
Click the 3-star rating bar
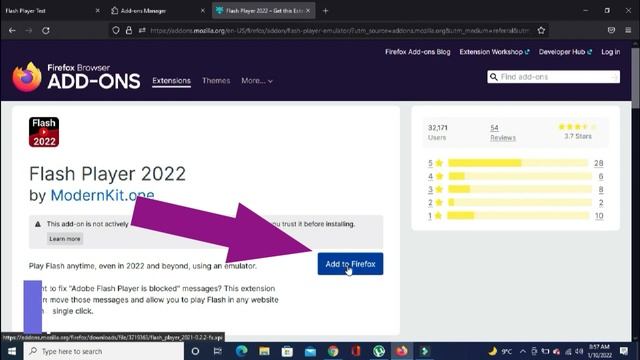click(520, 189)
